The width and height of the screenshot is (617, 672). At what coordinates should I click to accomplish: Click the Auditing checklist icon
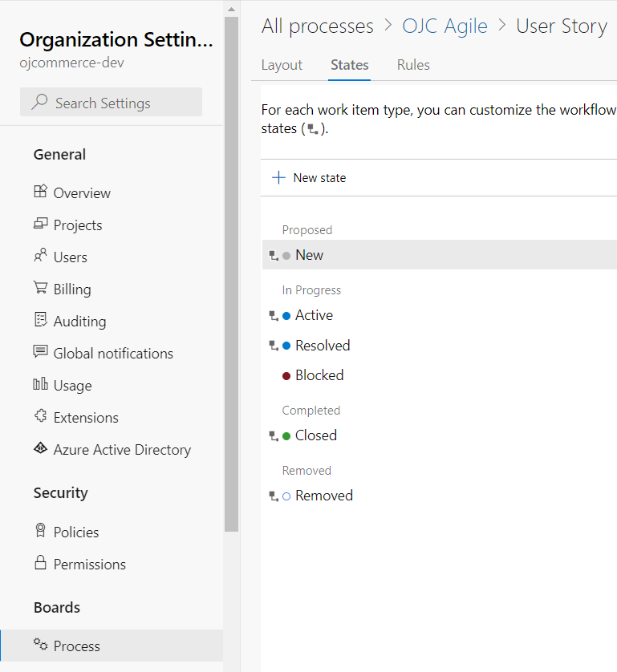click(x=40, y=320)
